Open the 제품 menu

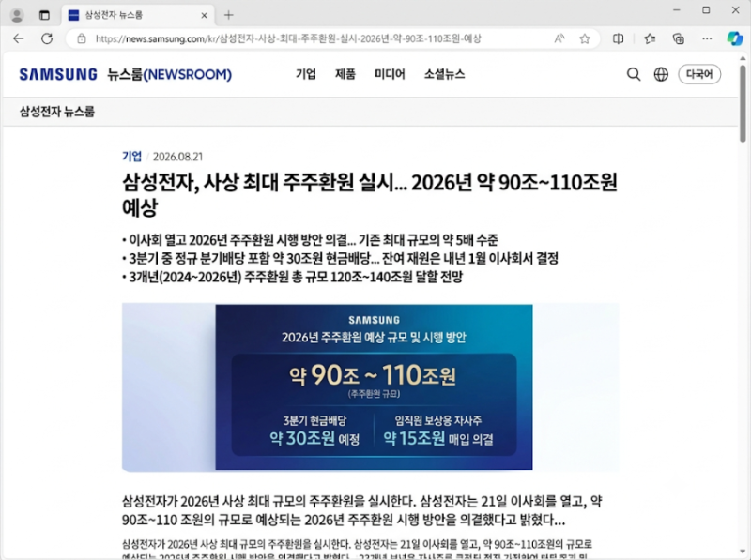tap(345, 74)
